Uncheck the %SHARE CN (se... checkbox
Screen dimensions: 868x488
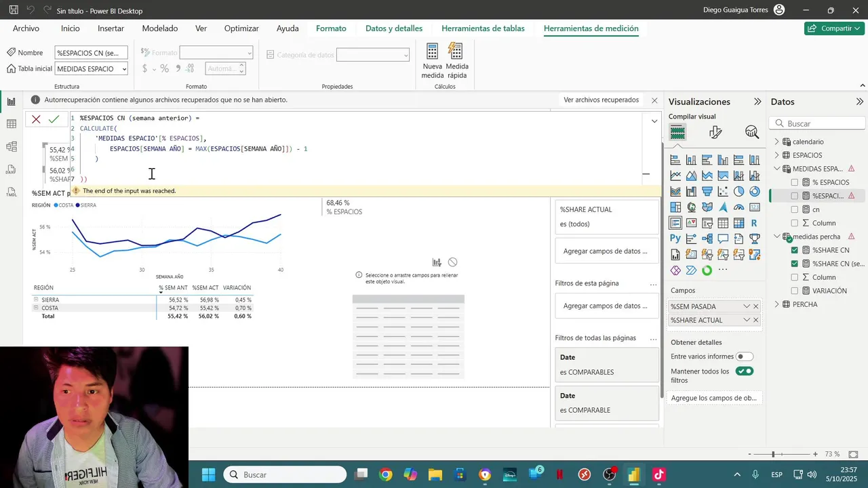(795, 264)
